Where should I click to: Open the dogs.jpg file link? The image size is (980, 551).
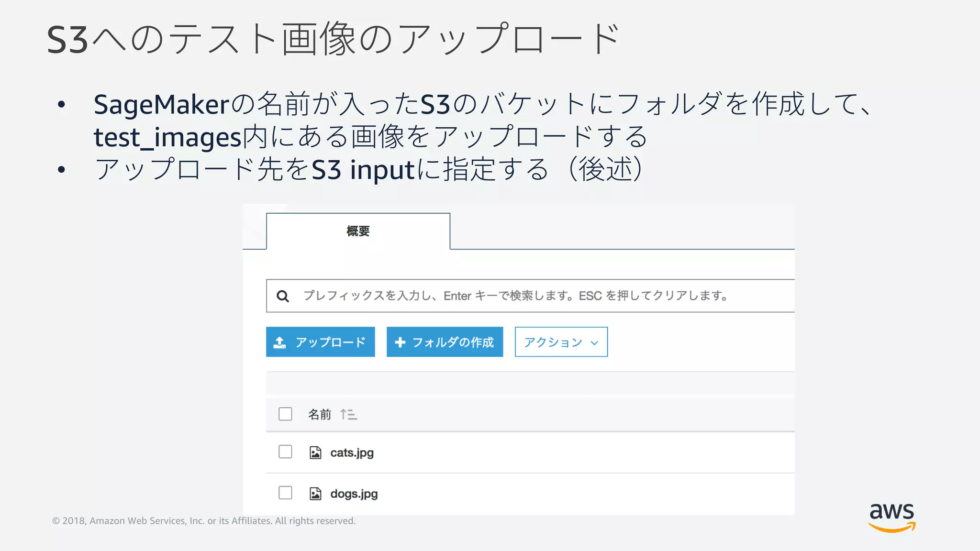354,494
